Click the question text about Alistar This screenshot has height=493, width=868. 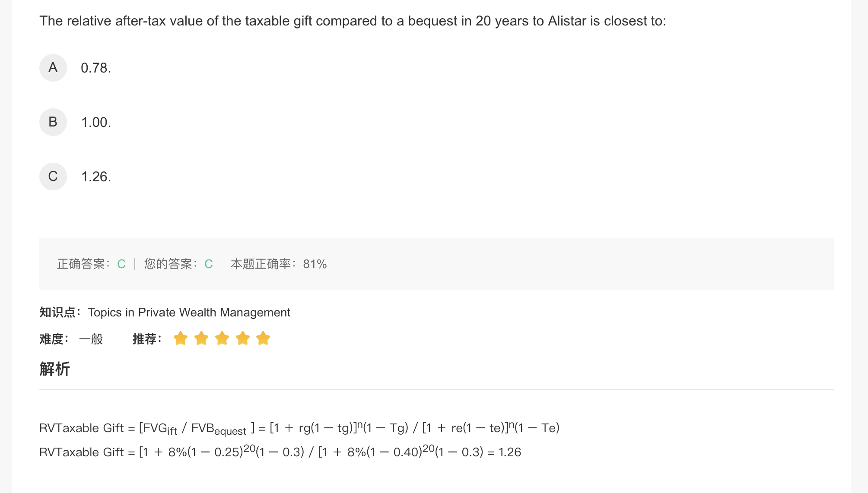[353, 21]
